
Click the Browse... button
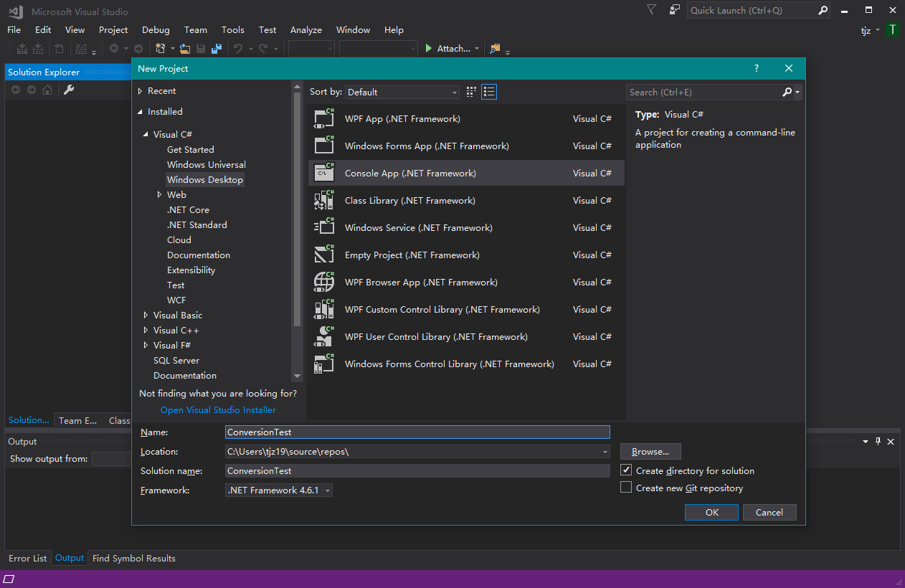pyautogui.click(x=650, y=452)
